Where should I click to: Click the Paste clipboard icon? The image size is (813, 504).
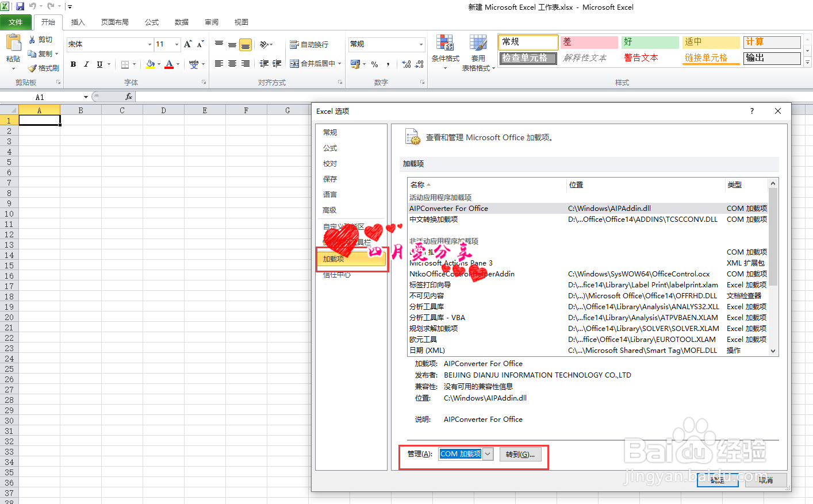13,43
